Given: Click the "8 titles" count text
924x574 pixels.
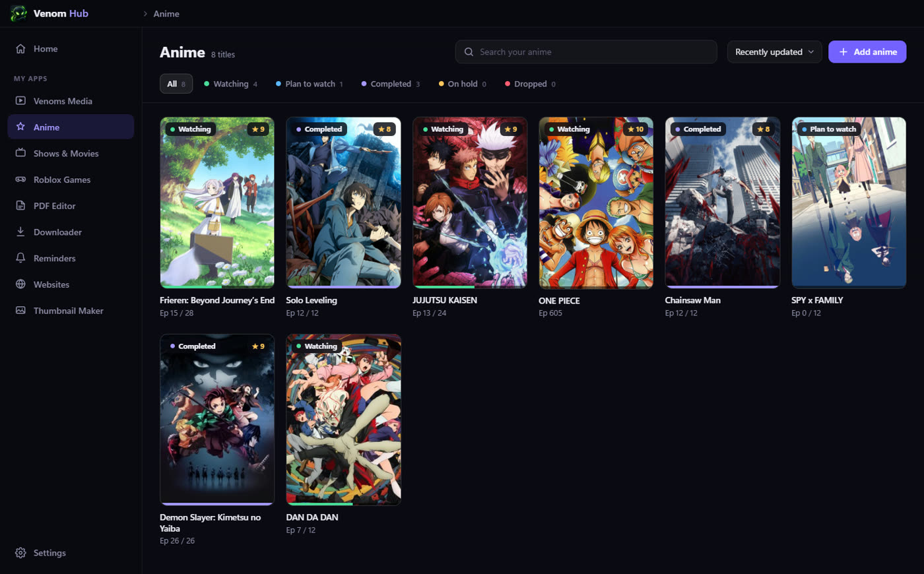Looking at the screenshot, I should pyautogui.click(x=223, y=55).
